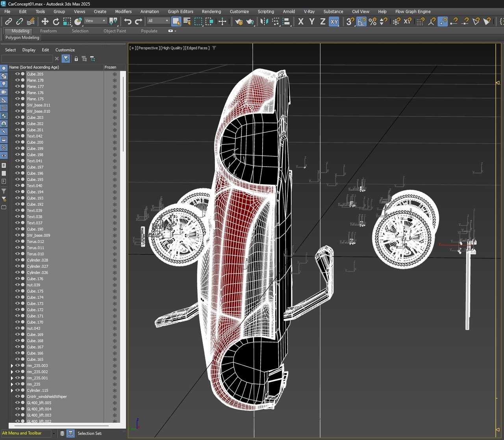Click the Name column header to sort
The image size is (504, 440).
tap(55, 67)
